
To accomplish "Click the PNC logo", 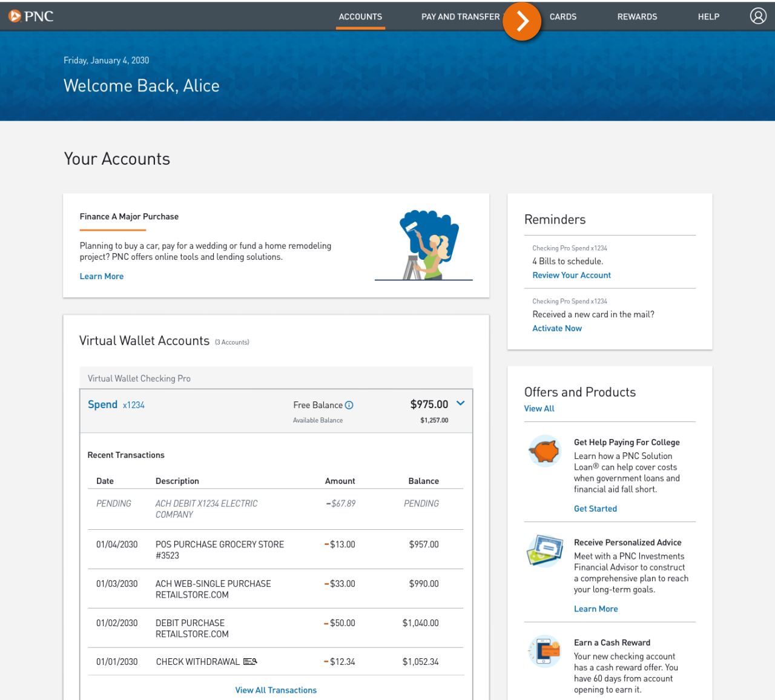I will point(30,16).
